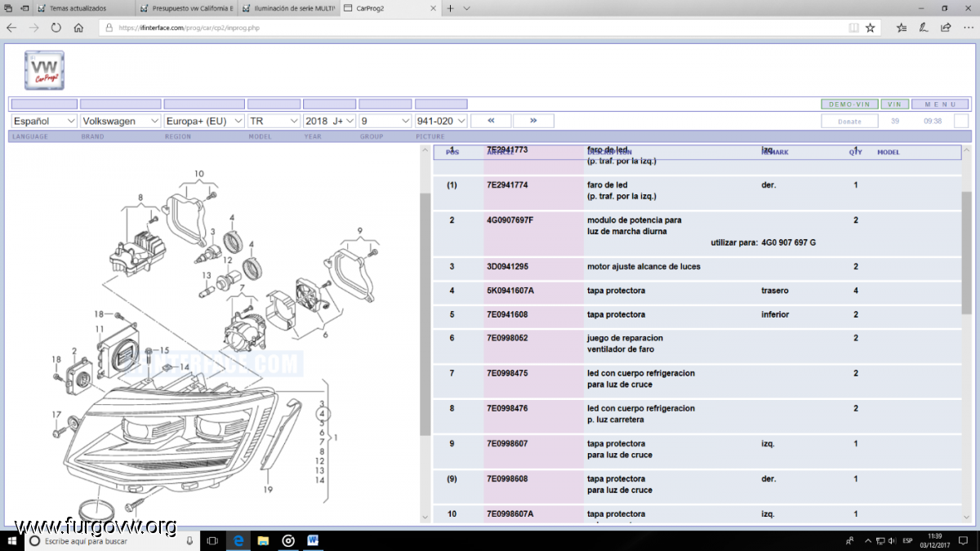Click 'juego de reparacion' description
Viewport: 980px width, 551px height.
(x=625, y=338)
